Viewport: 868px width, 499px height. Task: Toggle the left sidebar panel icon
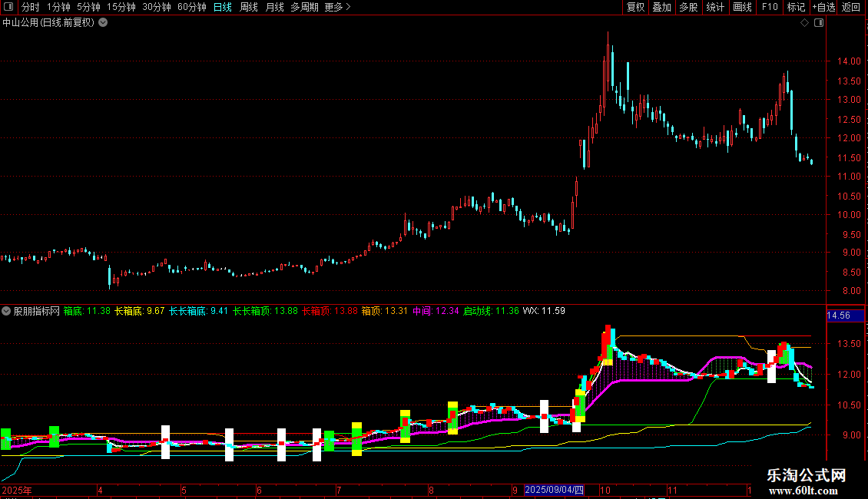[8, 7]
